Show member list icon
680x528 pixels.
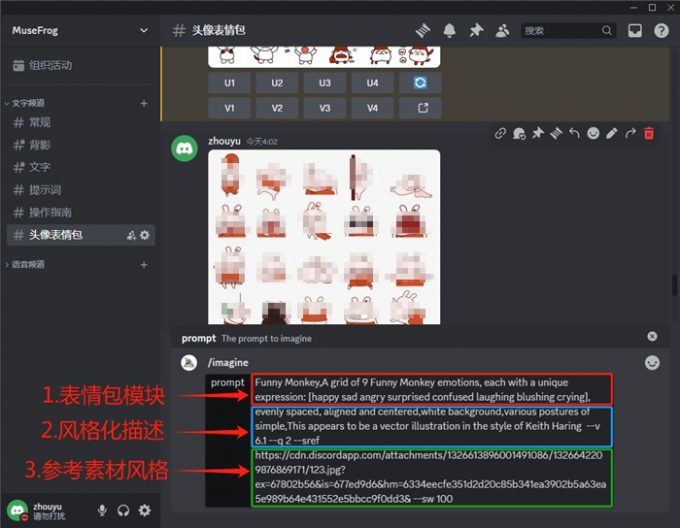502,30
